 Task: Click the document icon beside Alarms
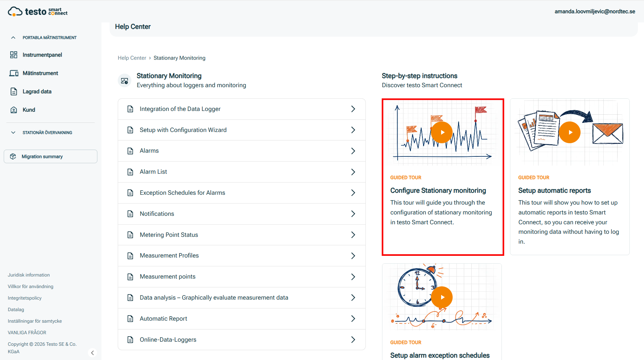[x=130, y=151]
